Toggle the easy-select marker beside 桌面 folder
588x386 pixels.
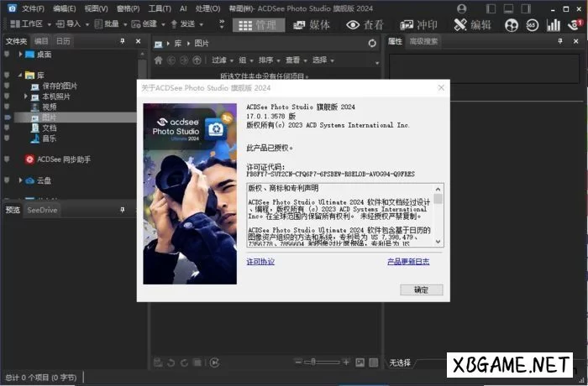pos(7,55)
